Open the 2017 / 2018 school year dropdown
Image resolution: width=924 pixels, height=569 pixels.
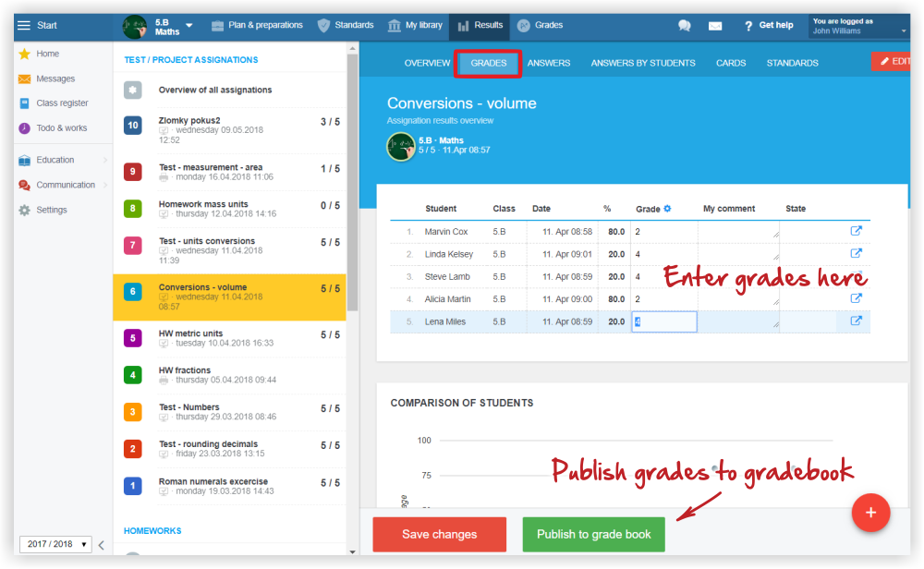click(55, 544)
